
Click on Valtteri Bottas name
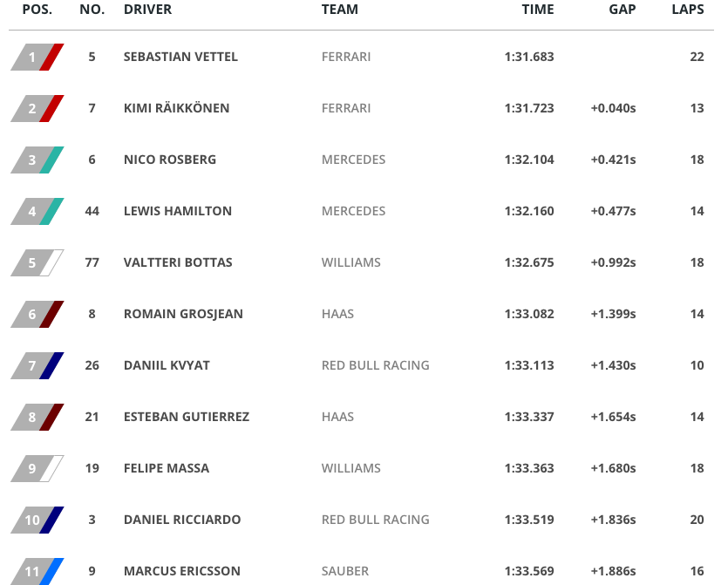click(x=178, y=262)
